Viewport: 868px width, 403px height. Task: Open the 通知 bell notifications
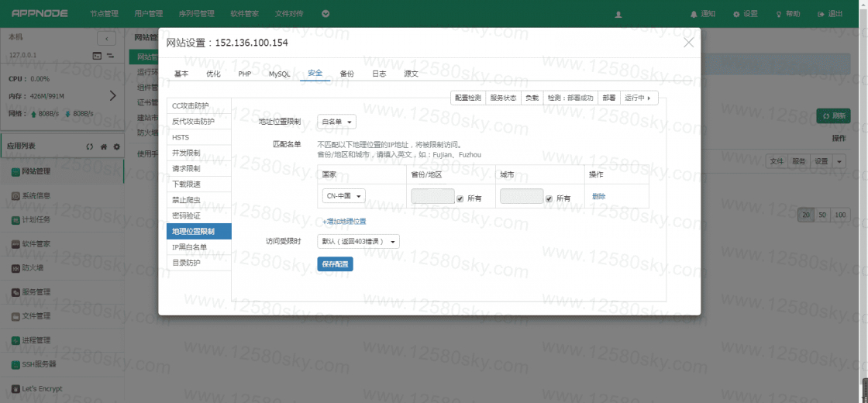(x=702, y=14)
